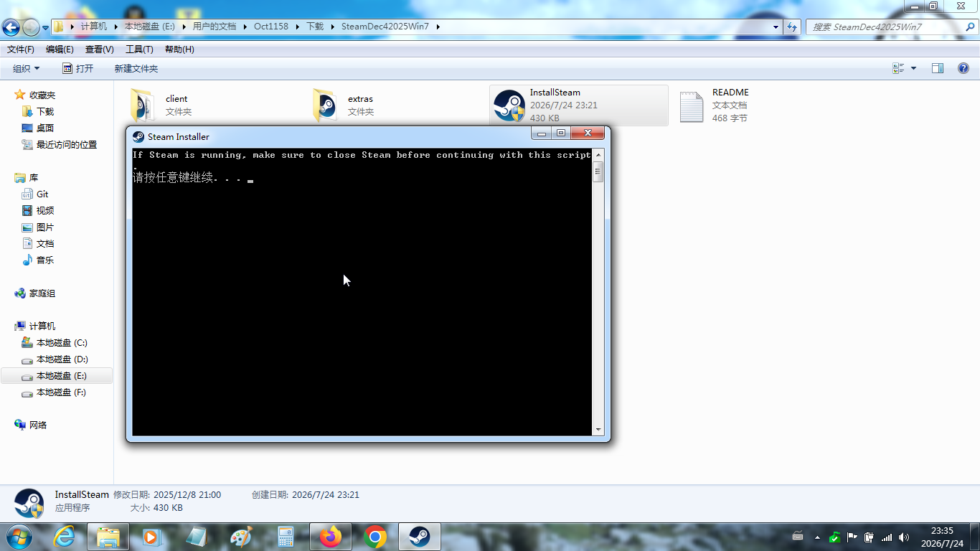This screenshot has height=551, width=980.
Task: Expand the address bar history dropdown
Action: coord(776,27)
